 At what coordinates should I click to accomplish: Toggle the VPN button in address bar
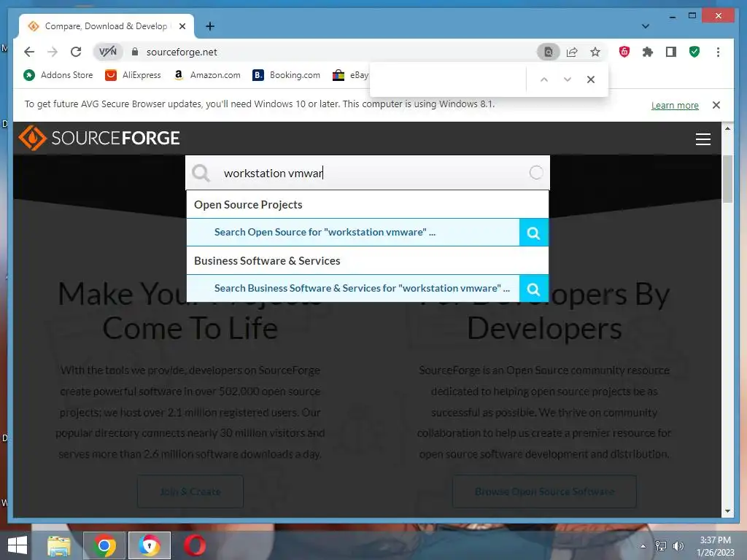pos(108,52)
